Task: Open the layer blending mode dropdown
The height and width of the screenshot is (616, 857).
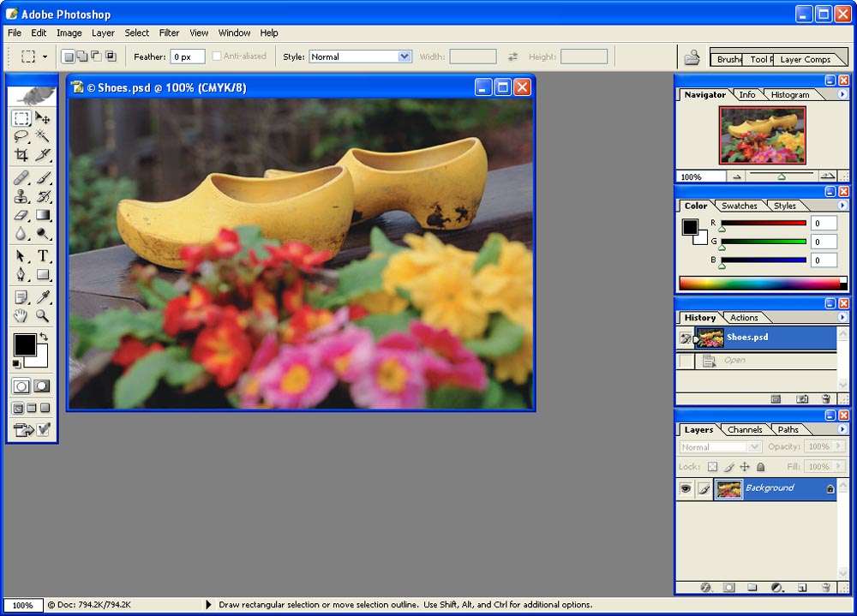Action: click(x=720, y=447)
